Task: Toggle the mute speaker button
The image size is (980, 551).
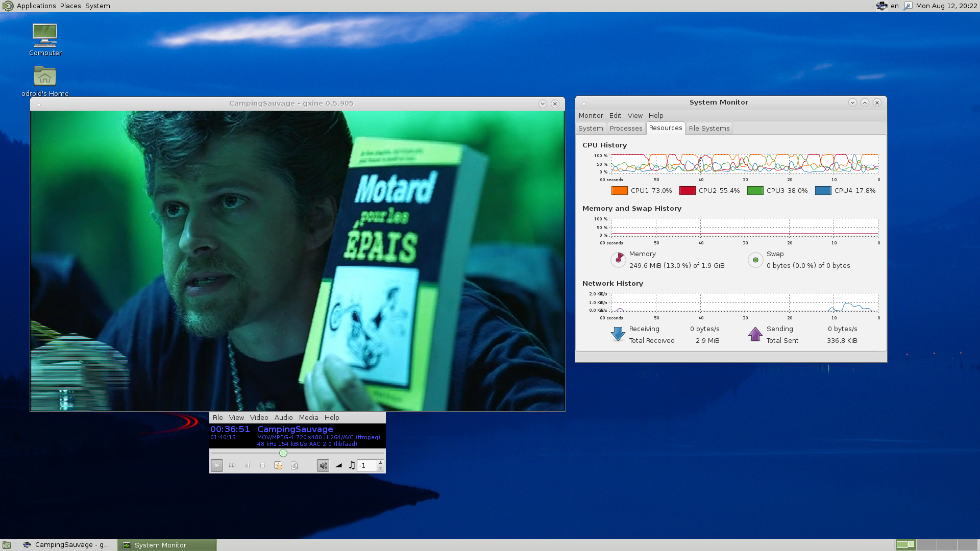Action: coord(323,465)
